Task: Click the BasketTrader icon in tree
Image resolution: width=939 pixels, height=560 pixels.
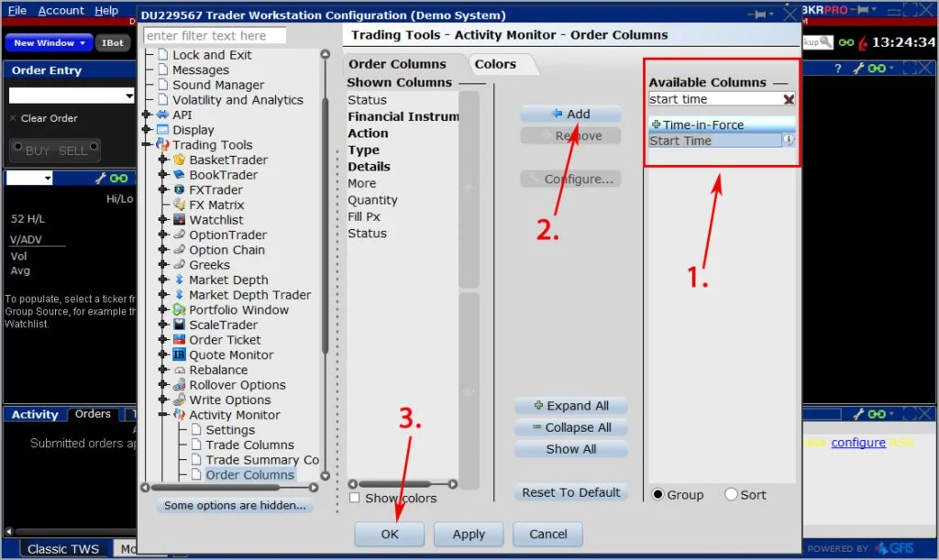Action: point(179,160)
